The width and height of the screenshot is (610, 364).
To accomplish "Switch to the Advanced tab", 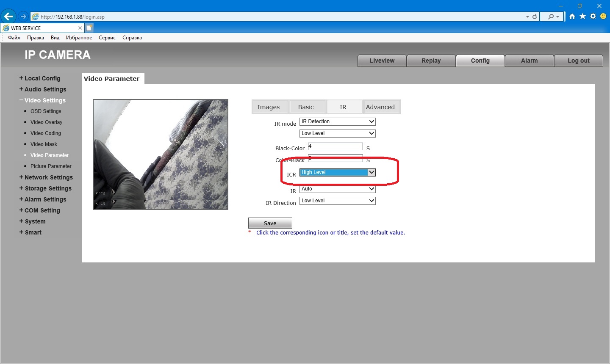I will point(380,107).
